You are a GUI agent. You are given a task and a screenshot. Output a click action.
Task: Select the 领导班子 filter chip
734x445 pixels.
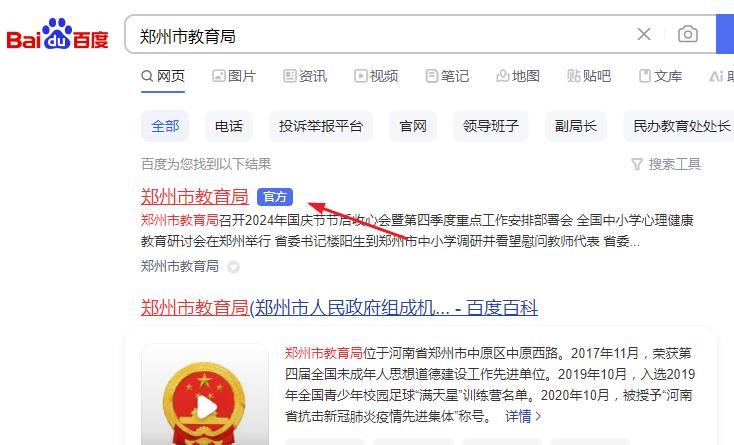point(491,126)
